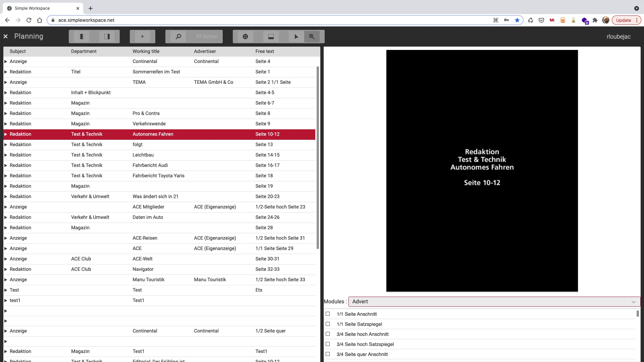Click the Chrome Update button
Viewport: 644px width, 362px height.
(623, 20)
